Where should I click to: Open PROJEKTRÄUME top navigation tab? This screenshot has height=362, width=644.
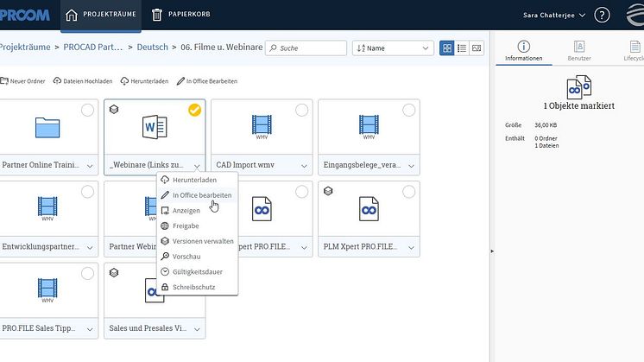(x=101, y=15)
